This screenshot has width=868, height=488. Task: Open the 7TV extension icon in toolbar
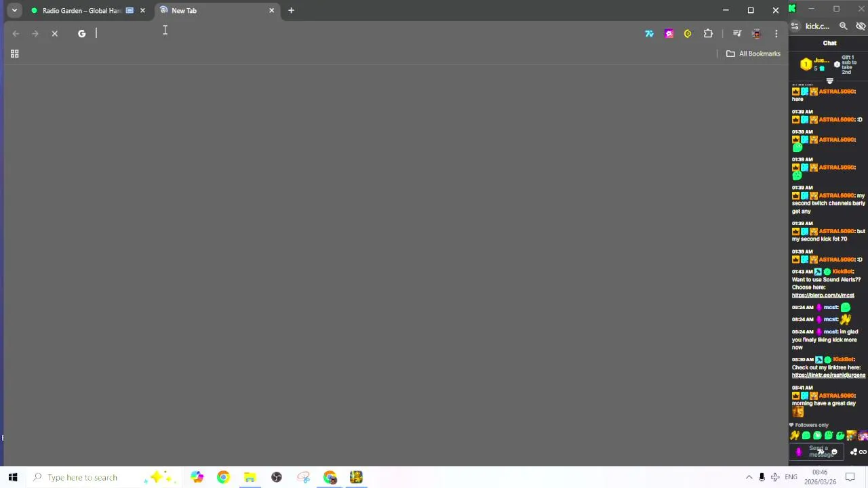(x=649, y=33)
